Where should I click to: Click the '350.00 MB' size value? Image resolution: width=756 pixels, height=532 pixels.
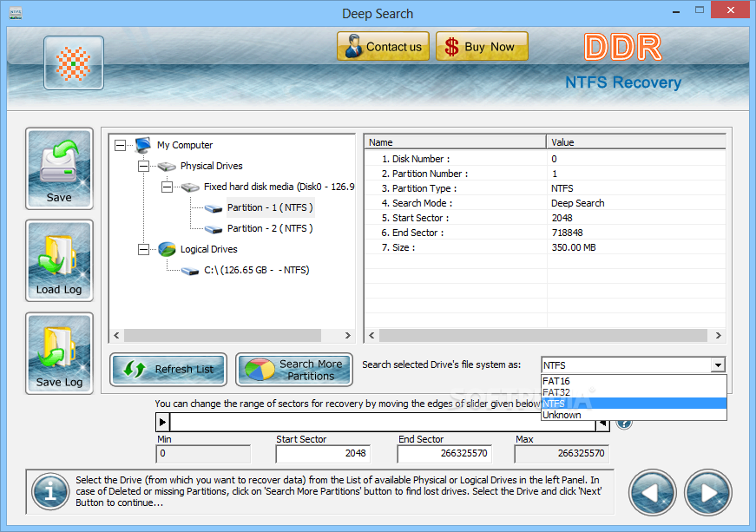click(x=573, y=247)
